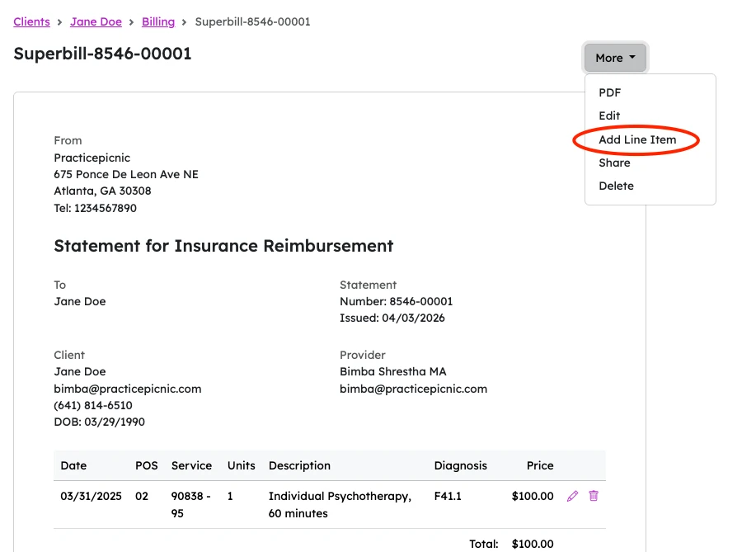This screenshot has width=756, height=552.
Task: Click the Description column header
Action: 300,465
